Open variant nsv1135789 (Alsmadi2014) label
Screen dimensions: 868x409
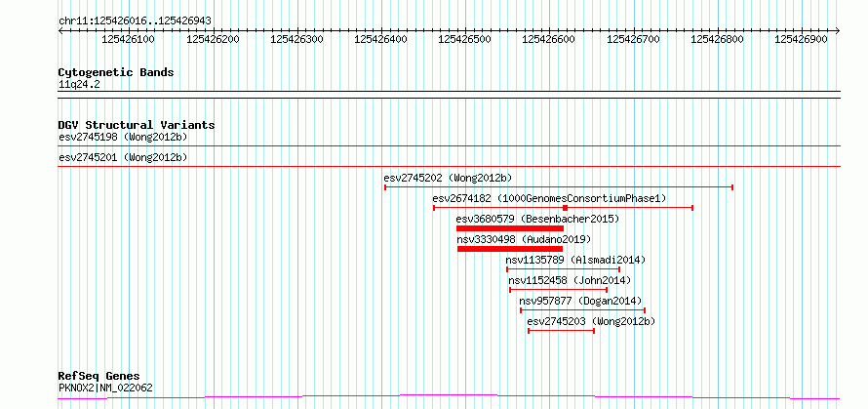click(575, 260)
